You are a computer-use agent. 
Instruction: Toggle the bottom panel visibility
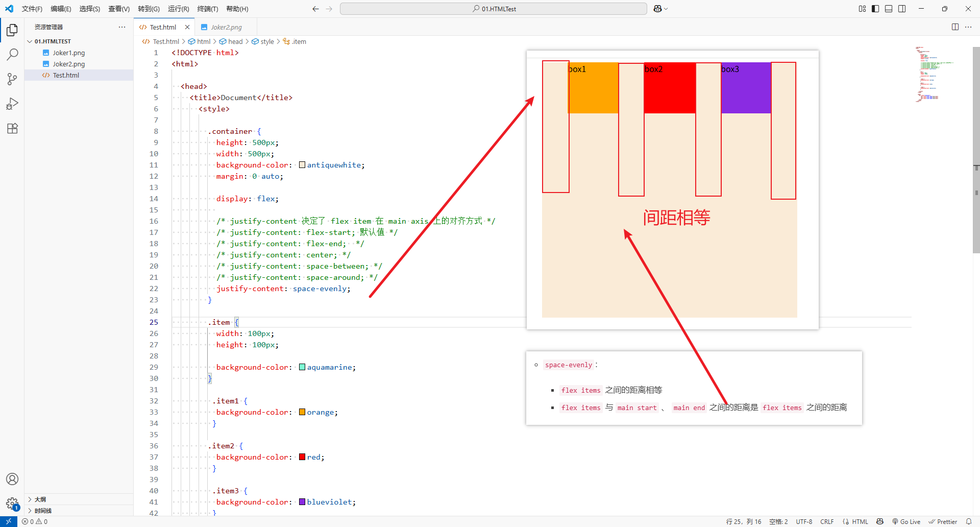coord(889,9)
